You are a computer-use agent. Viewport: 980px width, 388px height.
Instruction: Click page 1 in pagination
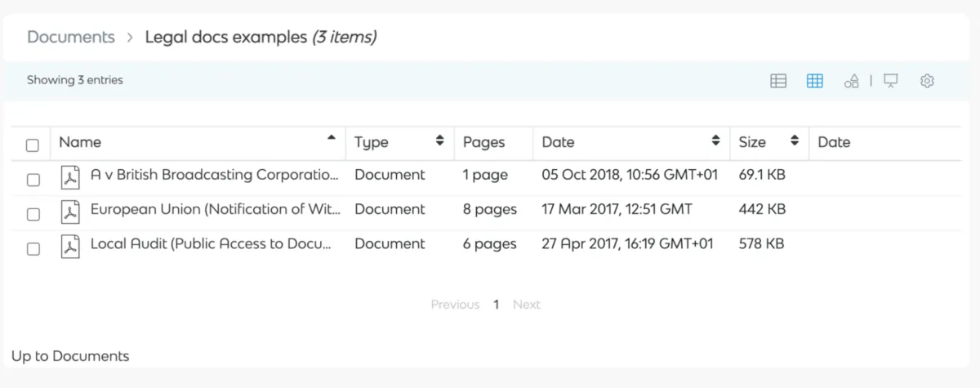coord(496,305)
